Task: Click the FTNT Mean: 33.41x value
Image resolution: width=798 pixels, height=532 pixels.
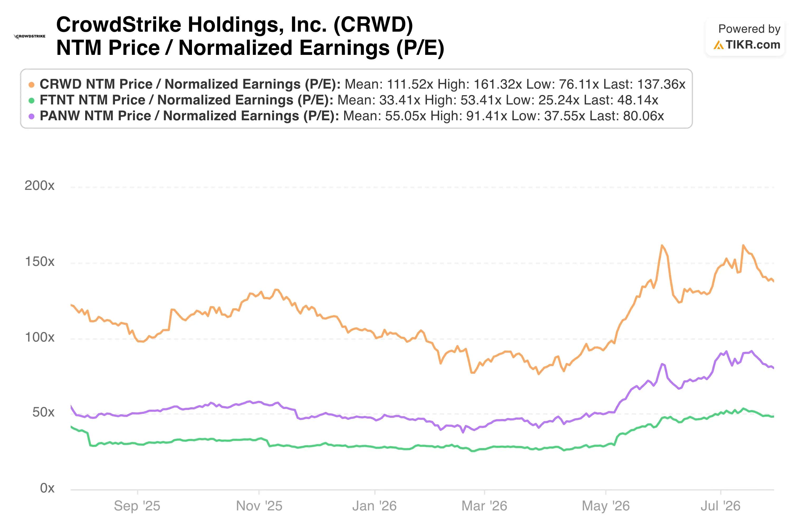Action: (x=379, y=100)
